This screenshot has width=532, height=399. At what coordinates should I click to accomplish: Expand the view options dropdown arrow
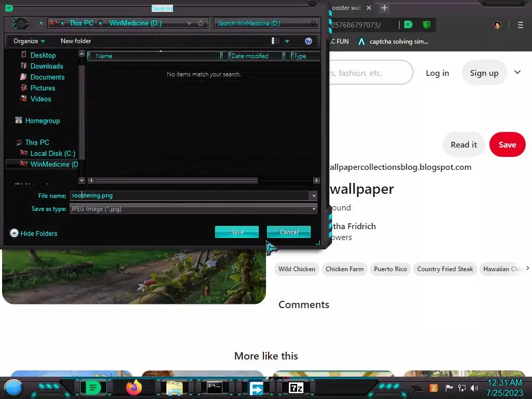(287, 42)
